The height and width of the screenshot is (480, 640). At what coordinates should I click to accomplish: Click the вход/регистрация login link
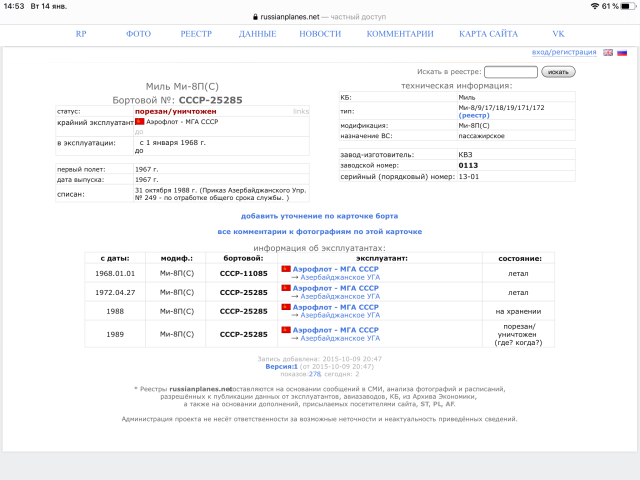click(564, 52)
